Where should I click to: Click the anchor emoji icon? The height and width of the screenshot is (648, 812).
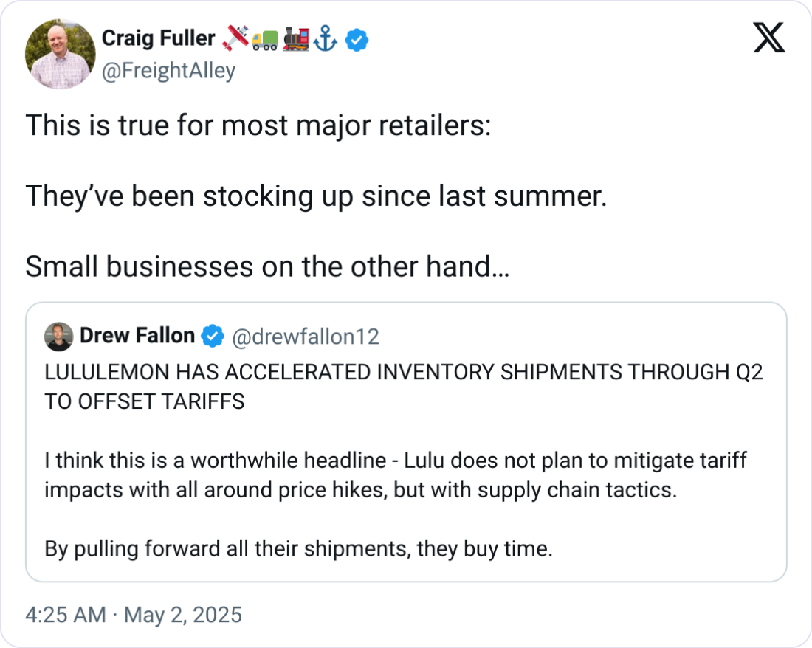tap(326, 40)
